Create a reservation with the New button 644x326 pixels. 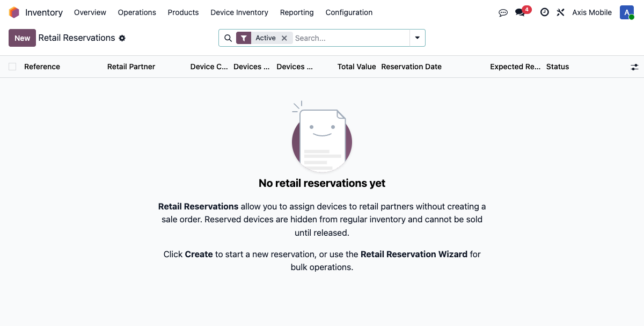tap(22, 38)
